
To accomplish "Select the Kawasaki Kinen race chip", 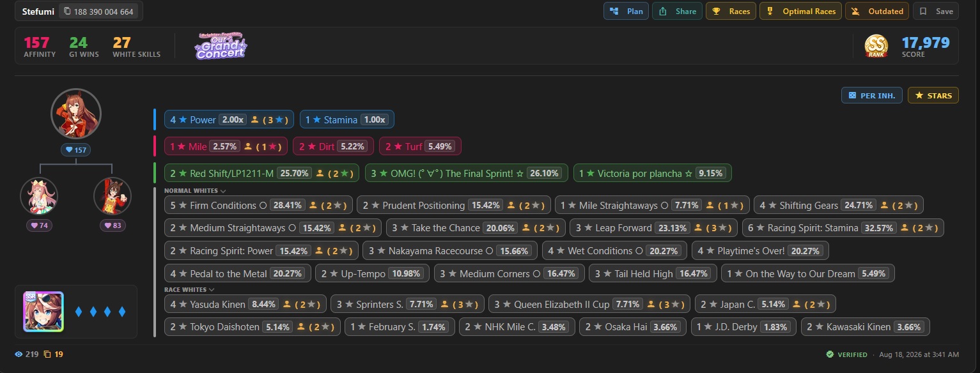I will coord(865,327).
